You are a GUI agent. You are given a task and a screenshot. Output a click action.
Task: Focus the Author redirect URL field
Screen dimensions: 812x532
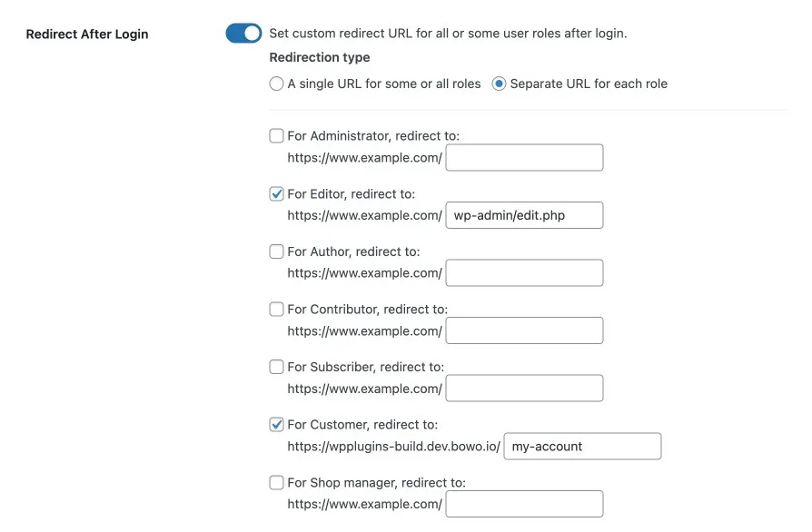pos(524,272)
